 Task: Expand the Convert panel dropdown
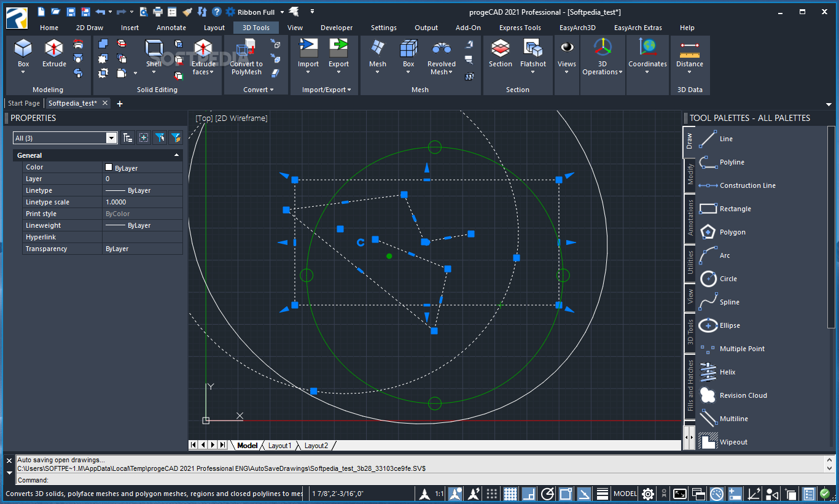[x=259, y=90]
